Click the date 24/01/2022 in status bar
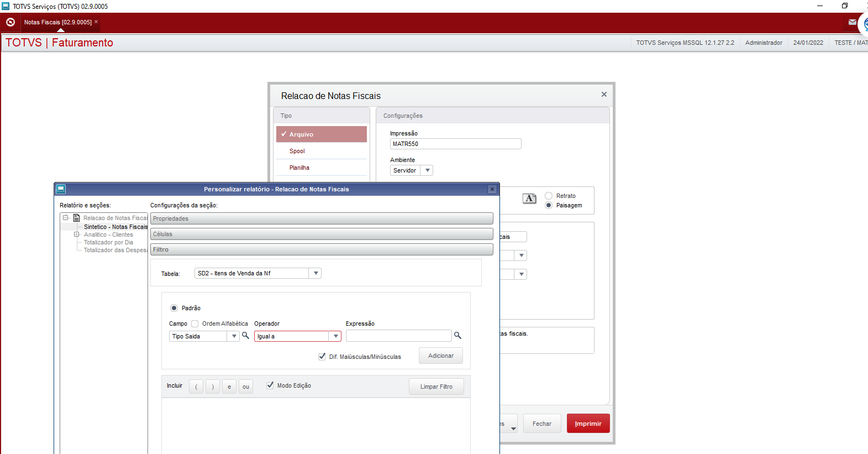Viewport: 868px width, 454px height. tap(808, 43)
